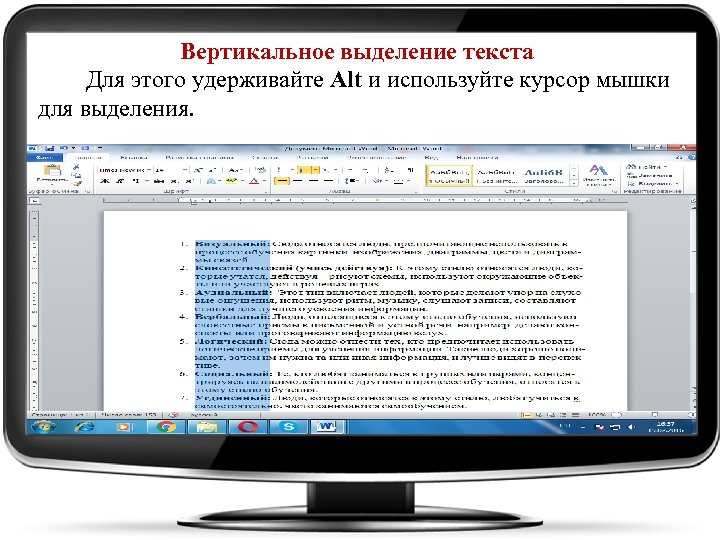Click the Format Painter brush icon
Image resolution: width=720 pixels, height=540 pixels.
tap(77, 183)
